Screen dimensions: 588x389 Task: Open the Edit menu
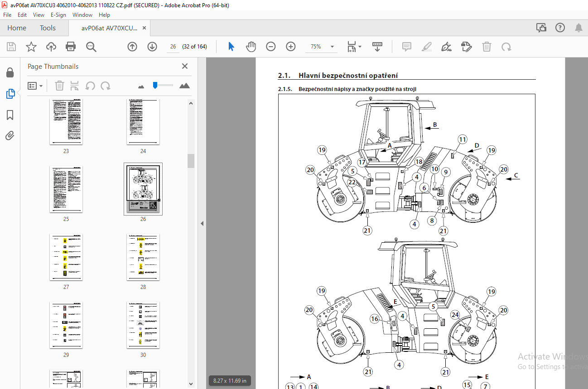click(22, 14)
